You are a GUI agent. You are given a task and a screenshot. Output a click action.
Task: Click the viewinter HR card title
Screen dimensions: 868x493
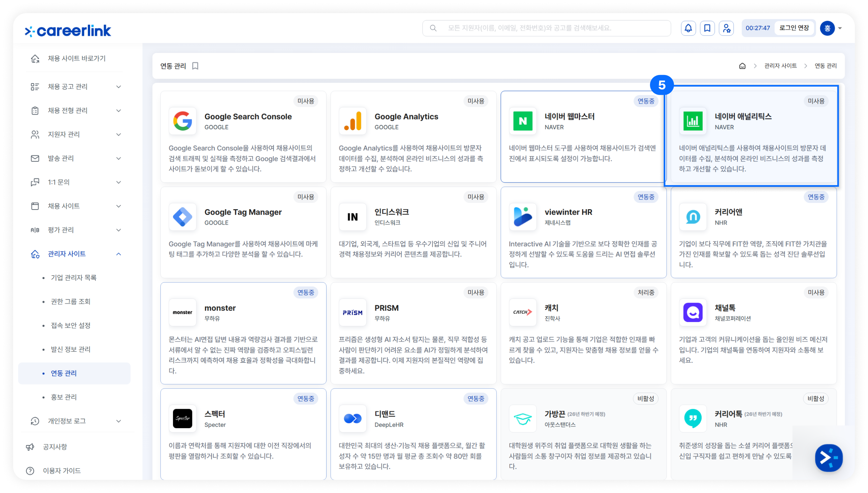tap(568, 212)
